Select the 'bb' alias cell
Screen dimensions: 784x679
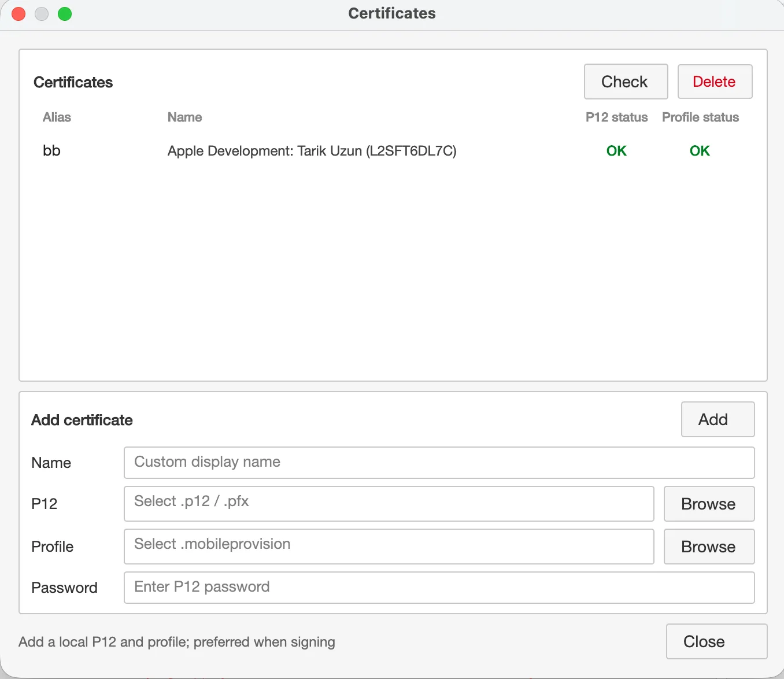(x=51, y=151)
